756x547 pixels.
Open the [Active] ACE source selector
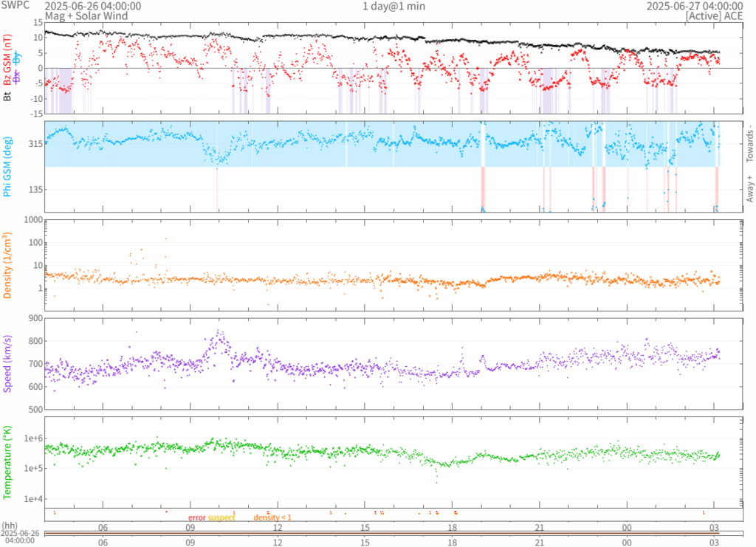point(712,16)
